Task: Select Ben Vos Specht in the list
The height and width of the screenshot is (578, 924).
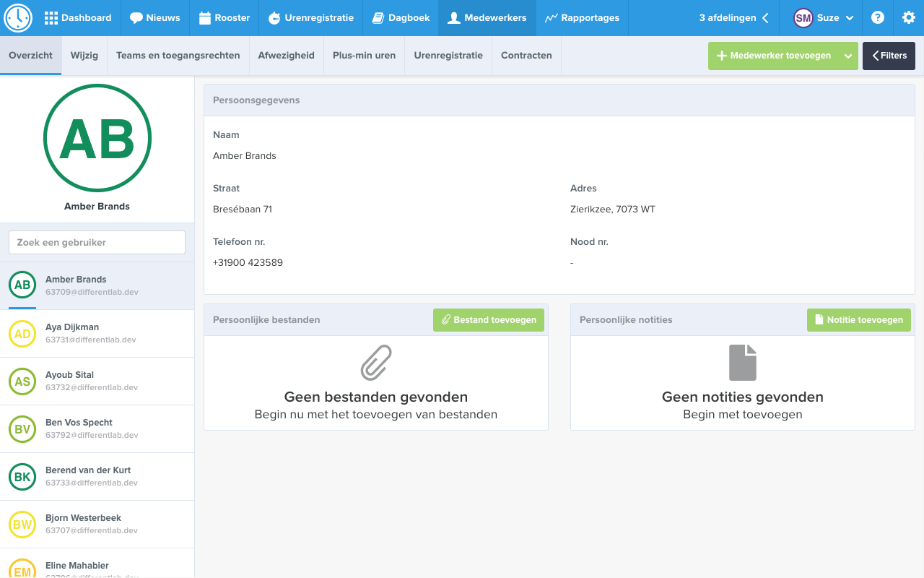Action: 97,428
